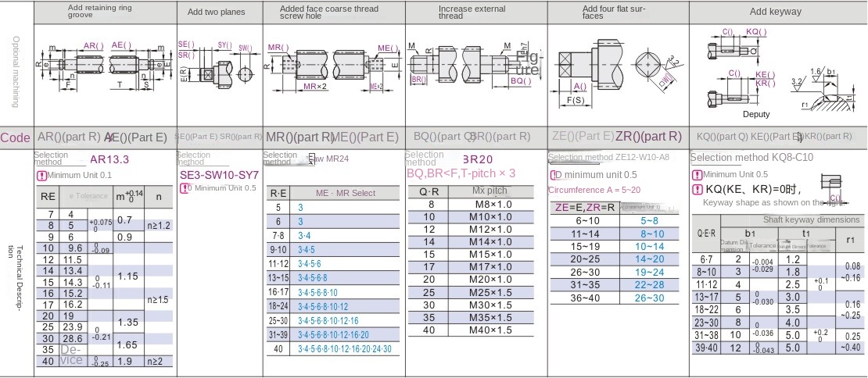Image resolution: width=868 pixels, height=378 pixels.
Task: Click the code 'ZE()(Part E)ZR()(part R)'
Action: pos(617,137)
